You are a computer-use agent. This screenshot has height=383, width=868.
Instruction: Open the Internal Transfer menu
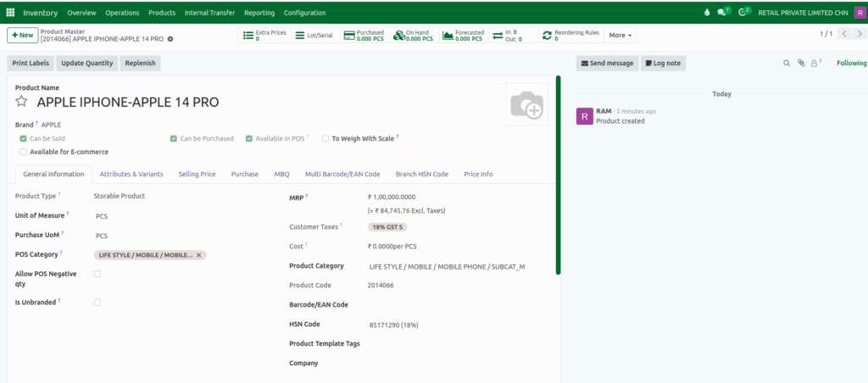(x=210, y=13)
